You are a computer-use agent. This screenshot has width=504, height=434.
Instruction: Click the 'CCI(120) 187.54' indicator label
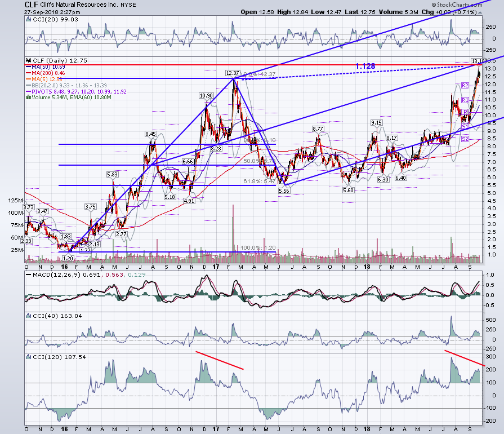click(x=59, y=357)
